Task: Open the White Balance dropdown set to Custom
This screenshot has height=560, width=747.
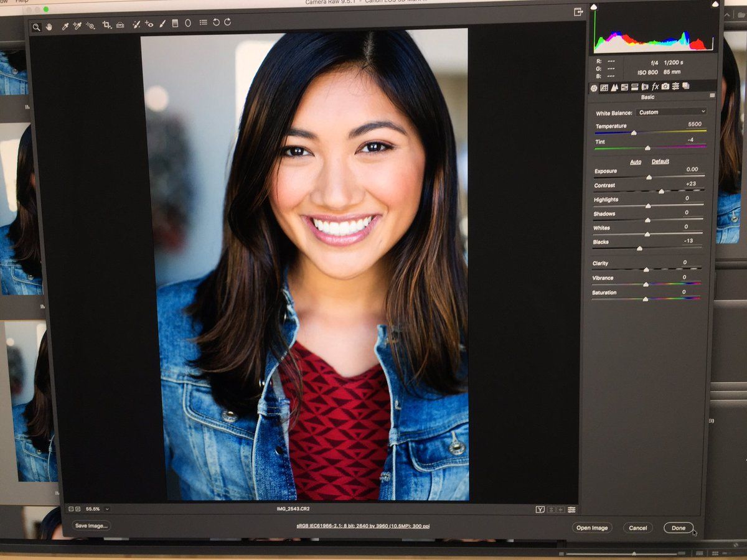Action: click(x=671, y=112)
